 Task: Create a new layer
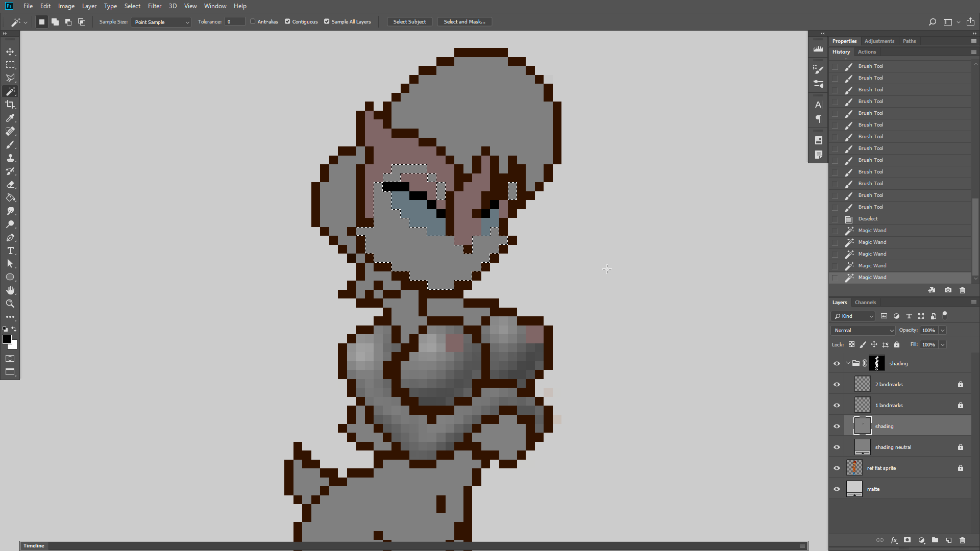(x=949, y=540)
